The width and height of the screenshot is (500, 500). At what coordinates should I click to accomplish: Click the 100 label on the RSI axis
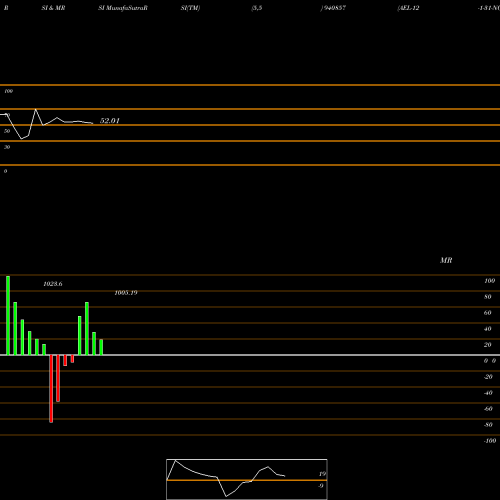pos(8,91)
